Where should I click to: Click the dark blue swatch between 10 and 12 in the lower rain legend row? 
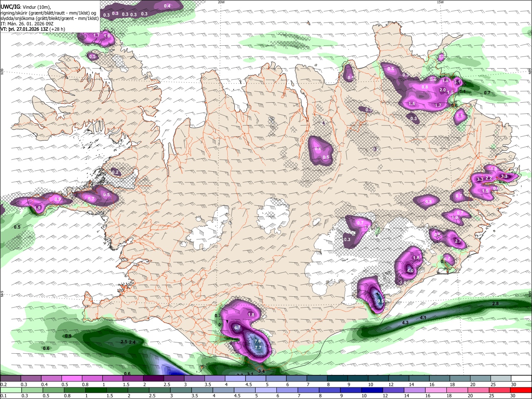coord(372,390)
